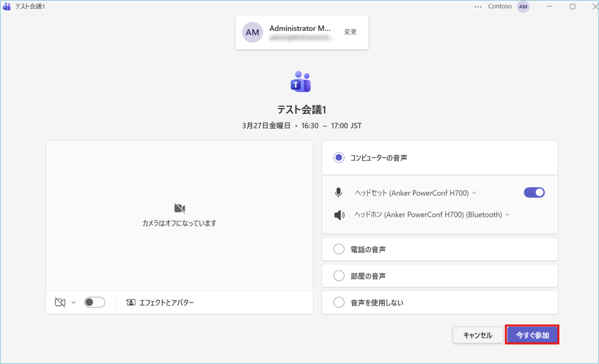Mute microphone using the toggle switch
Viewport: 599px width, 364px height.
coord(534,193)
